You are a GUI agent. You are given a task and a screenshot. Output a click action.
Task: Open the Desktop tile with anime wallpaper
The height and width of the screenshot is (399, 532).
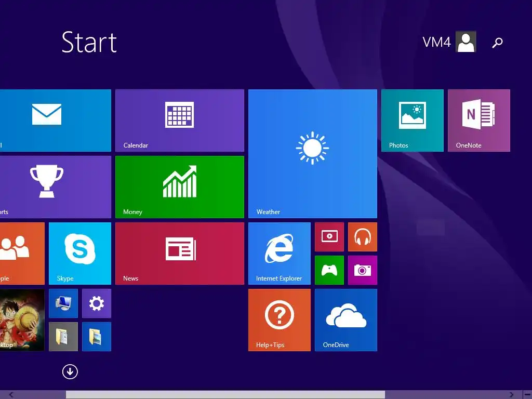point(22,320)
